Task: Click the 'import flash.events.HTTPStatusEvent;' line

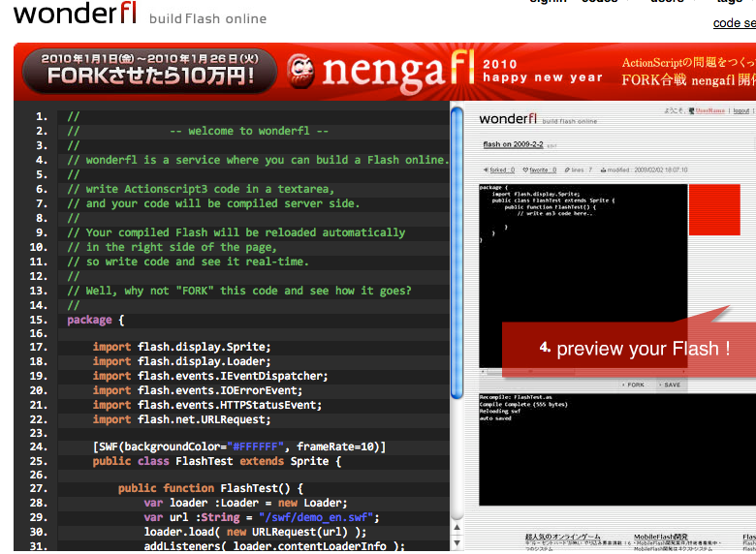Action: [x=207, y=405]
